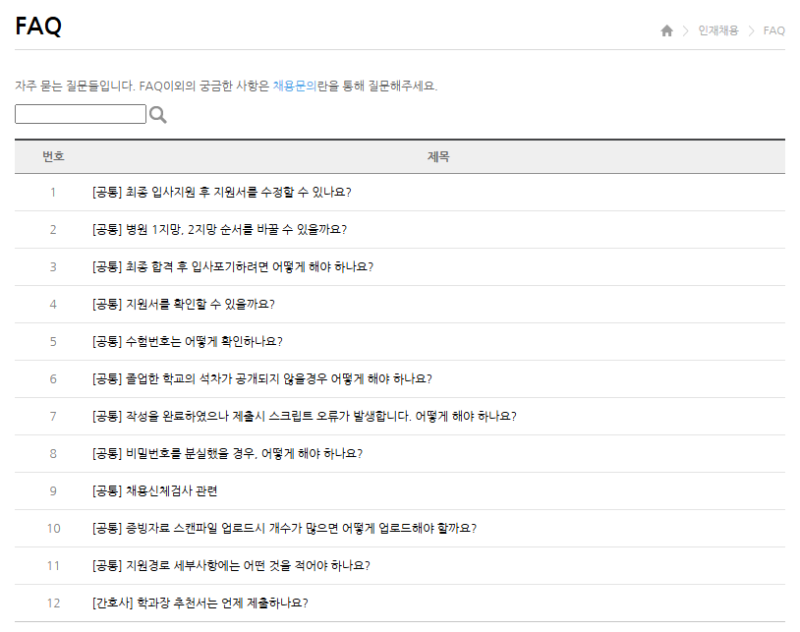The height and width of the screenshot is (632, 800).
Task: Open question about 최종 입사지원 후 지원서 수정
Action: (221, 192)
